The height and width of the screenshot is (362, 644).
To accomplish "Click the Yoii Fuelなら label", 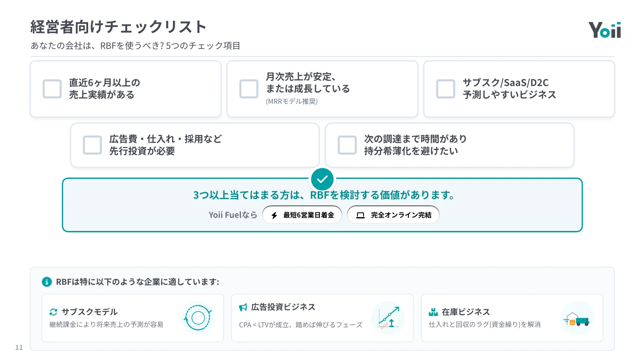I will coord(233,215).
